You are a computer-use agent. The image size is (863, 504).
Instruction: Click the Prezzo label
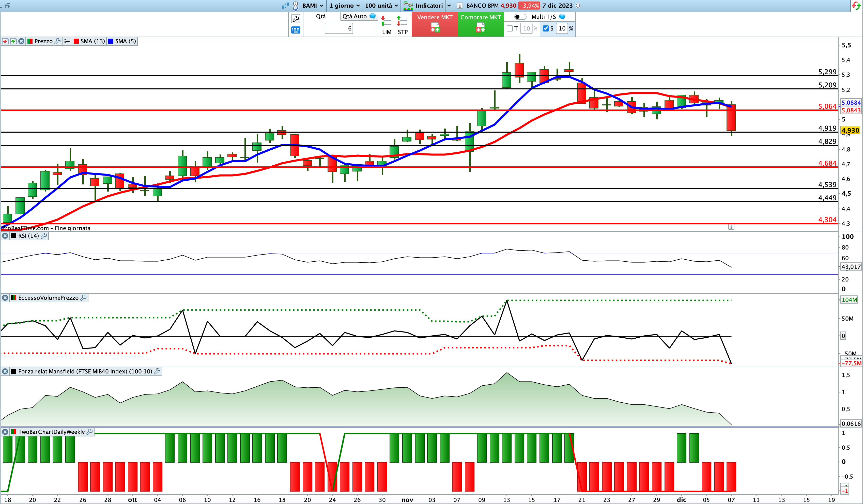coord(43,41)
